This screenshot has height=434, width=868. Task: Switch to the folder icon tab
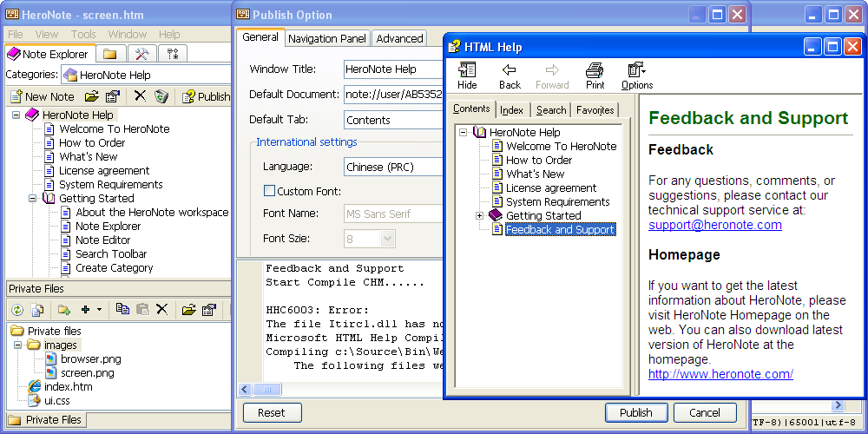[x=110, y=54]
